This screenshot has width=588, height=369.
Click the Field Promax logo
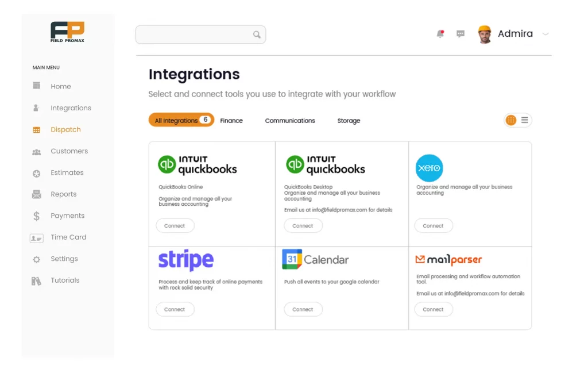point(67,32)
